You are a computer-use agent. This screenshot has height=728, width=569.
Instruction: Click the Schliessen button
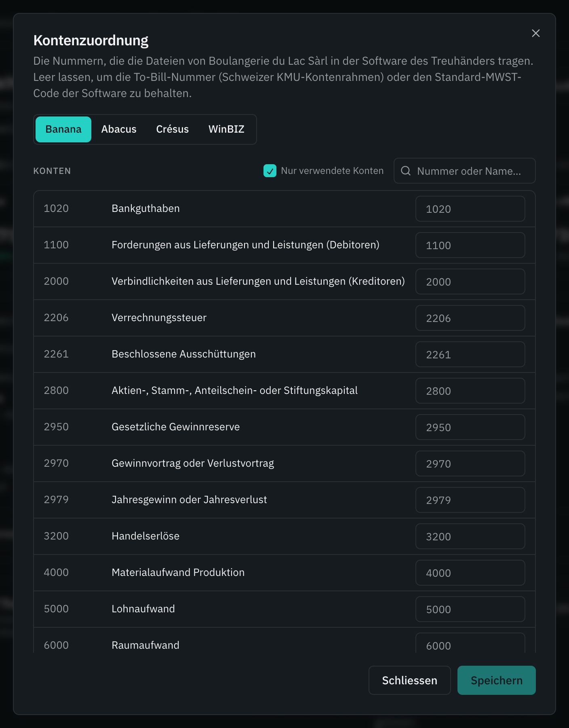pos(409,680)
